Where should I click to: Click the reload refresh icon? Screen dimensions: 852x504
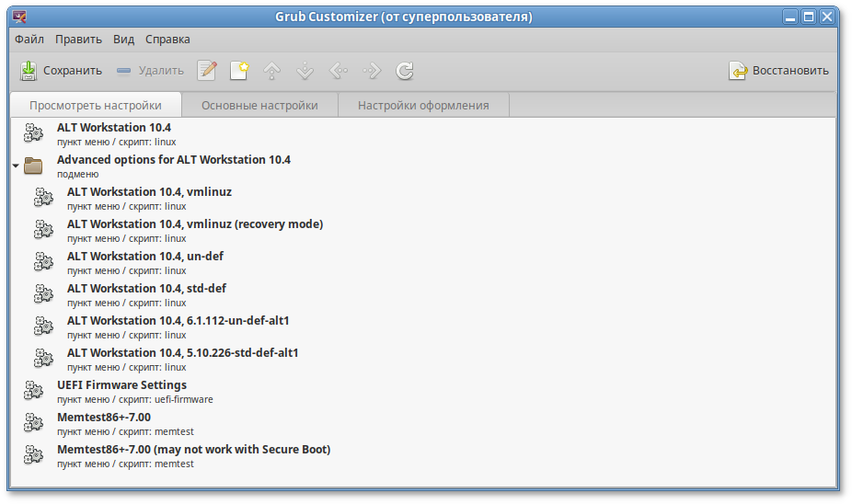404,71
